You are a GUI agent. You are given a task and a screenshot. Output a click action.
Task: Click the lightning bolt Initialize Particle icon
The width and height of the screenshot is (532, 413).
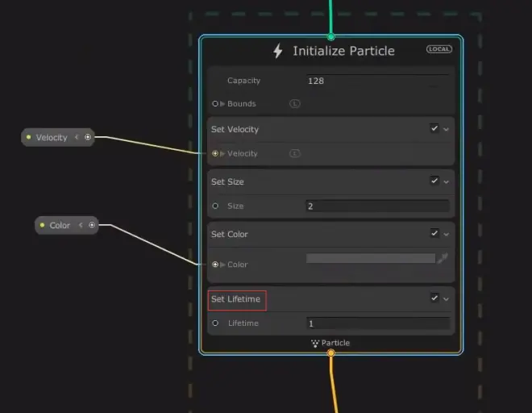[x=278, y=51]
